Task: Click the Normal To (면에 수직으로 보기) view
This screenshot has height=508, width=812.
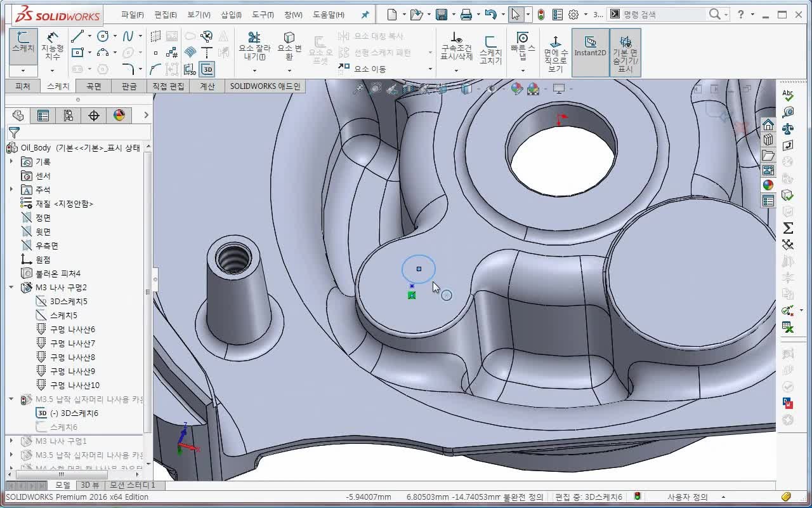Action: 556,53
